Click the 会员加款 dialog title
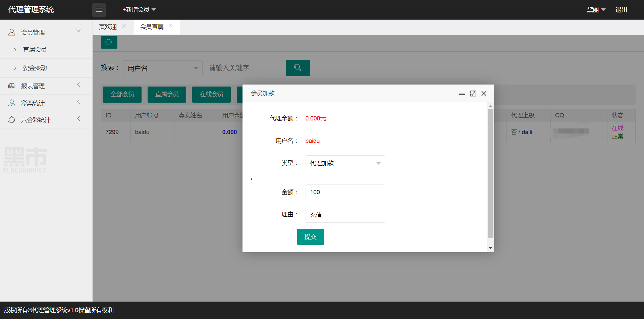 click(x=263, y=93)
